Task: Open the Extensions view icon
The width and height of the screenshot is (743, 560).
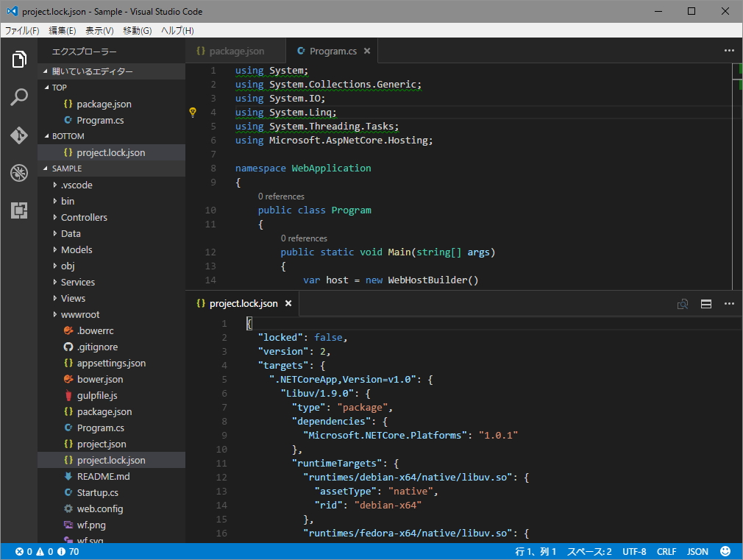Action: [19, 210]
